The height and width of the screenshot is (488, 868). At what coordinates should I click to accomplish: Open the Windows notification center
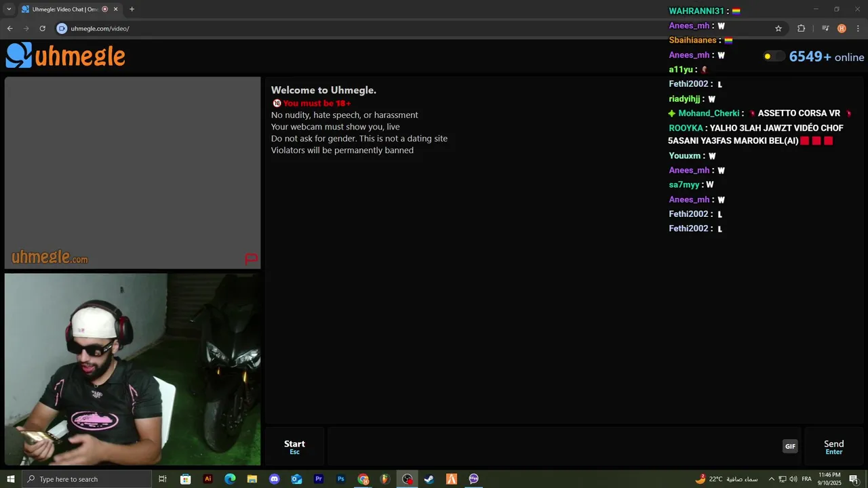(x=854, y=479)
